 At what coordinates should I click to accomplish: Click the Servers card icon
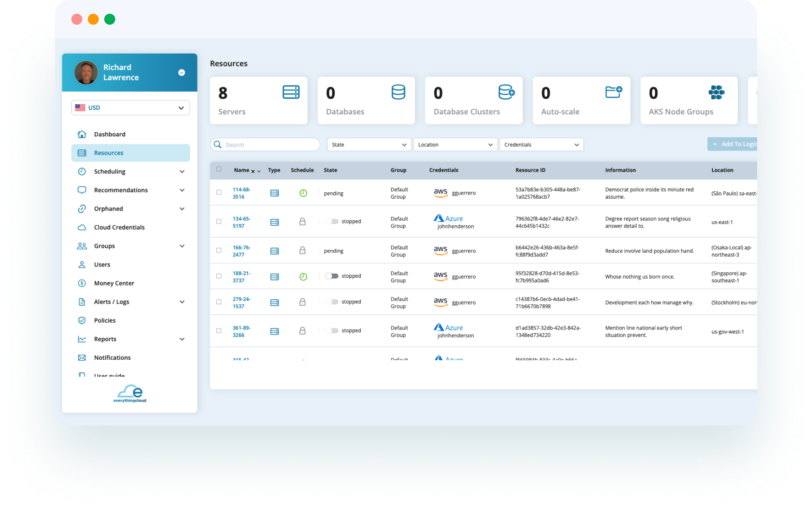pos(291,92)
